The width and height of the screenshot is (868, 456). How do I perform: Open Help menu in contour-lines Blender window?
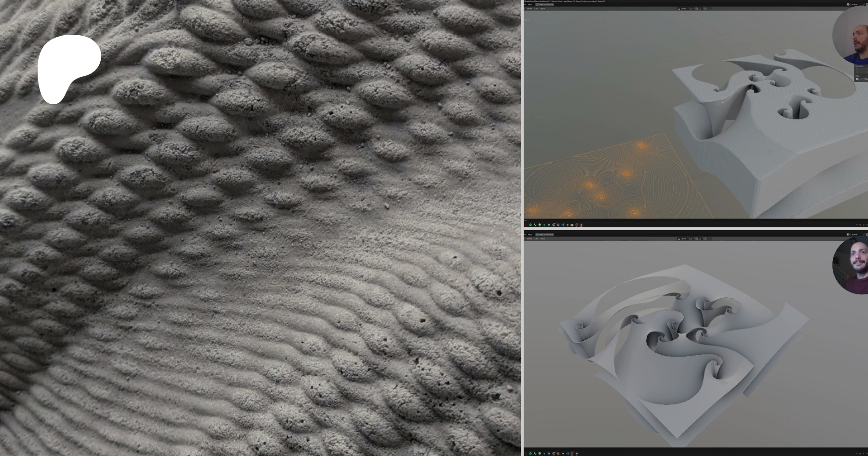(529, 4)
